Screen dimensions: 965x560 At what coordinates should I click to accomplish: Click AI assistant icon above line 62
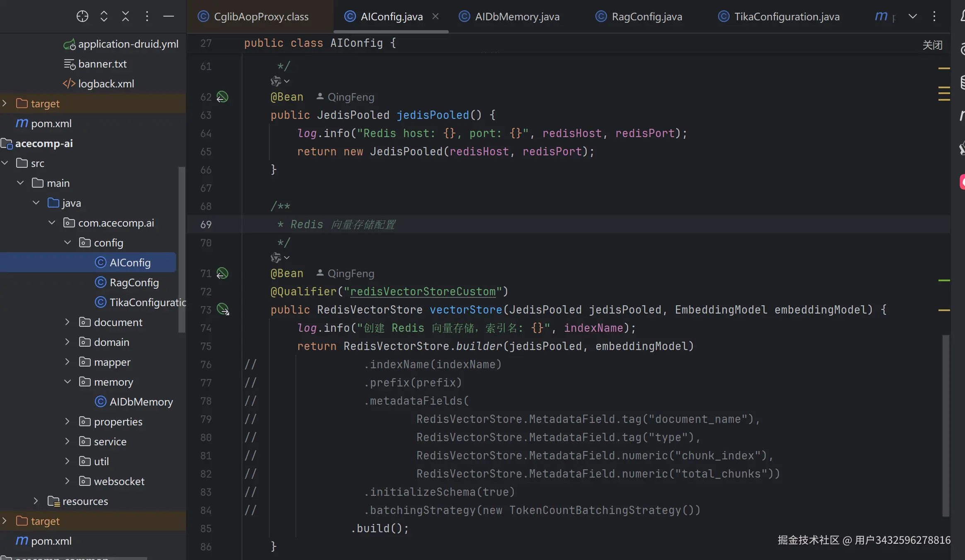pyautogui.click(x=276, y=81)
